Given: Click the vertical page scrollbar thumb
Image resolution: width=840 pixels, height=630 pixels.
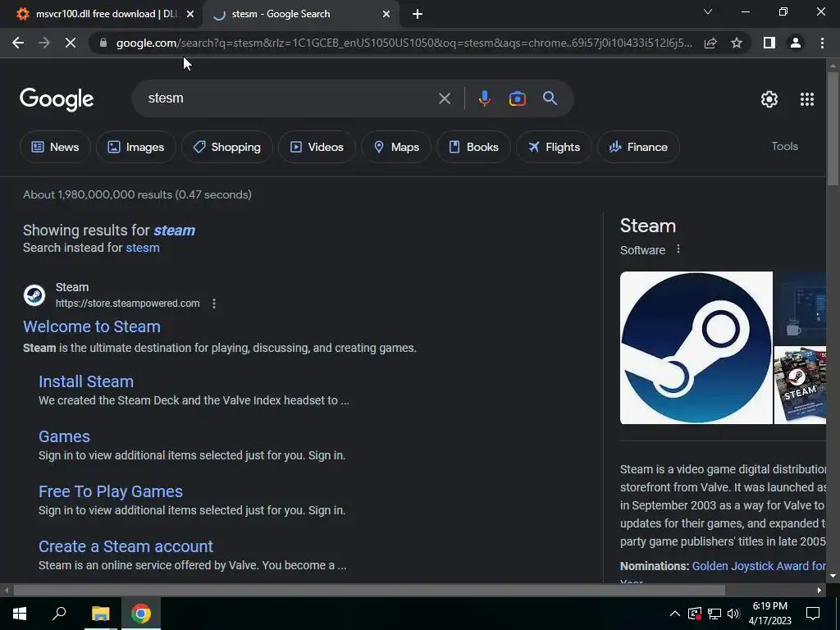Looking at the screenshot, I should click(833, 129).
